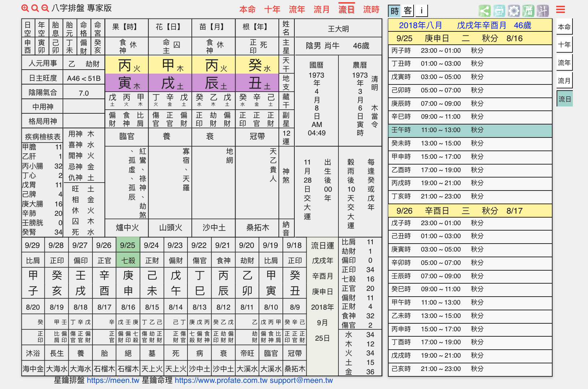
Task: Click the 己亥時 21:00~23:00 row
Action: (x=470, y=369)
